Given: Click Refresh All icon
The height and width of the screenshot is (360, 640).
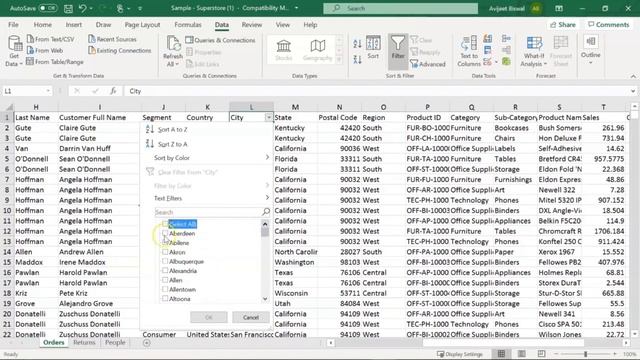Looking at the screenshot, I should pyautogui.click(x=173, y=51).
